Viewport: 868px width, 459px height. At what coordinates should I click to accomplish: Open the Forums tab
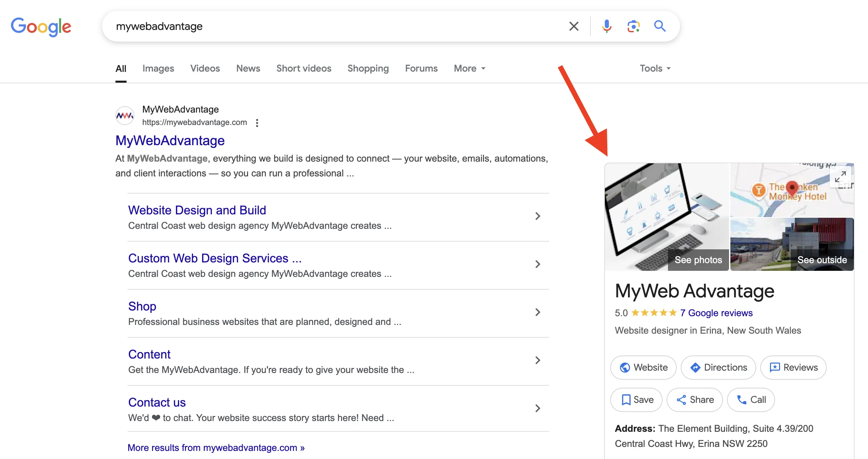pyautogui.click(x=421, y=69)
